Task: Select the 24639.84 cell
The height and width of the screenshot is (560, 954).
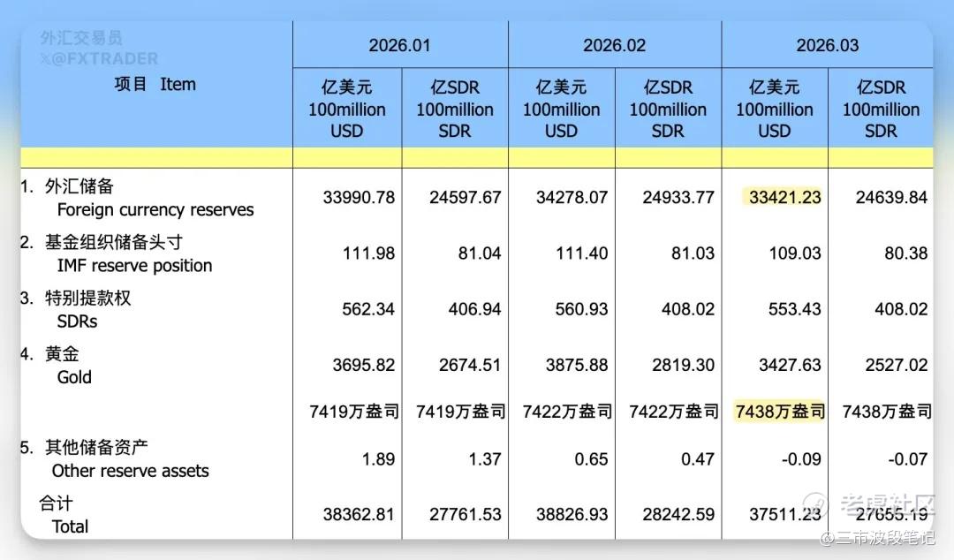Action: (x=891, y=197)
